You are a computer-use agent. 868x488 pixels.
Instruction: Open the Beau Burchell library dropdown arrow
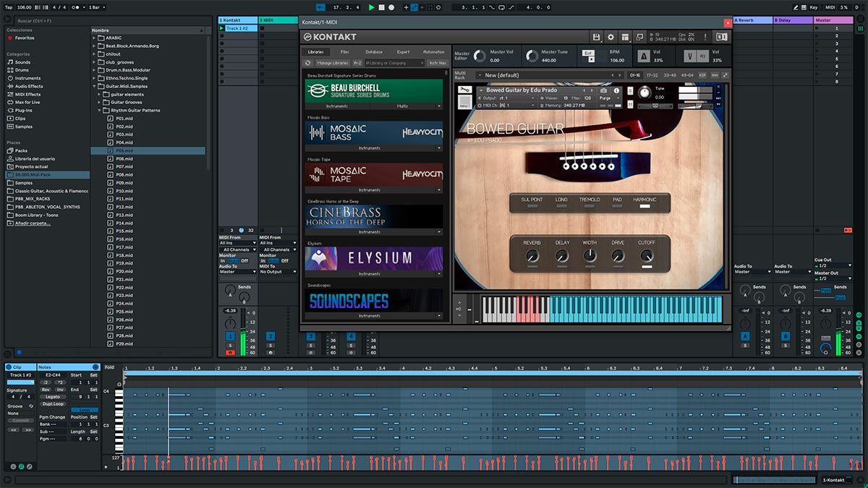tap(438, 106)
